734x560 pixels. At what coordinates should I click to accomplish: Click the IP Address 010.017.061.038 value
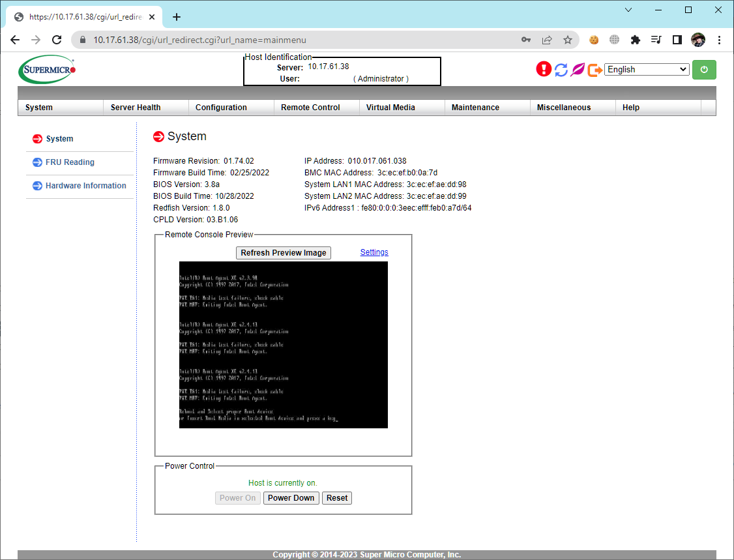[377, 160]
